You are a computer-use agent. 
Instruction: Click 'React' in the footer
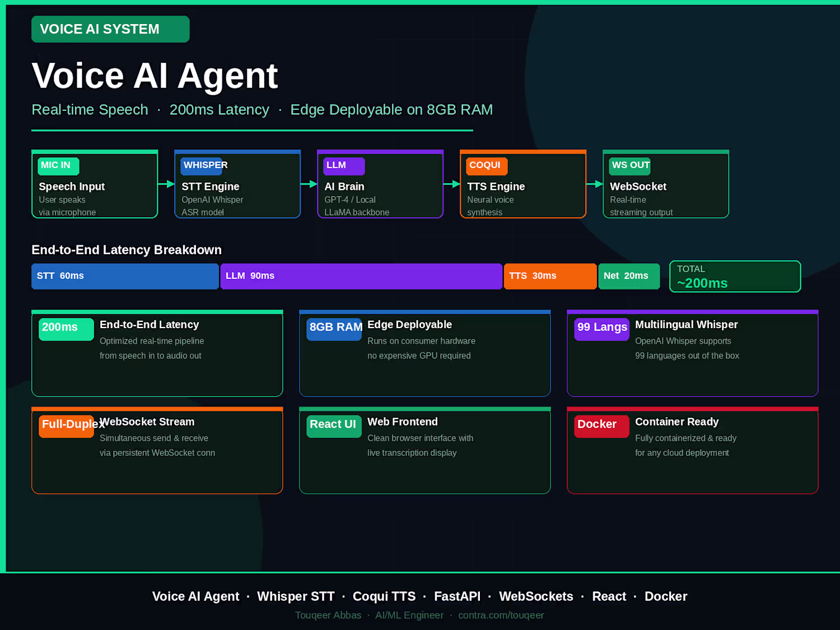(x=609, y=596)
